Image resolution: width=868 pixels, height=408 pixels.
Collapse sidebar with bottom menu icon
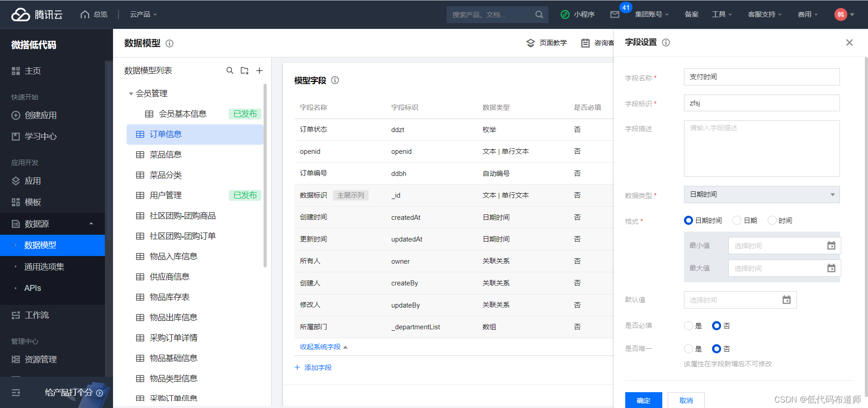tap(16, 393)
